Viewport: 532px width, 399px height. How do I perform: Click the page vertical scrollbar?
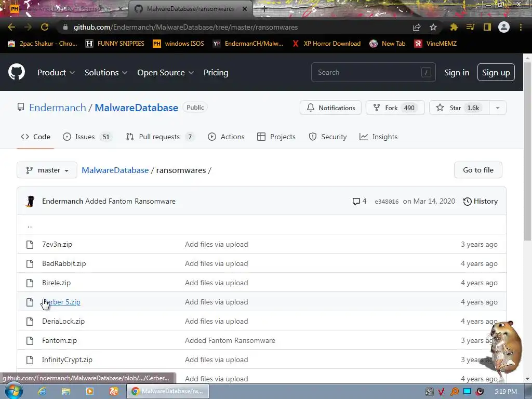(527, 151)
